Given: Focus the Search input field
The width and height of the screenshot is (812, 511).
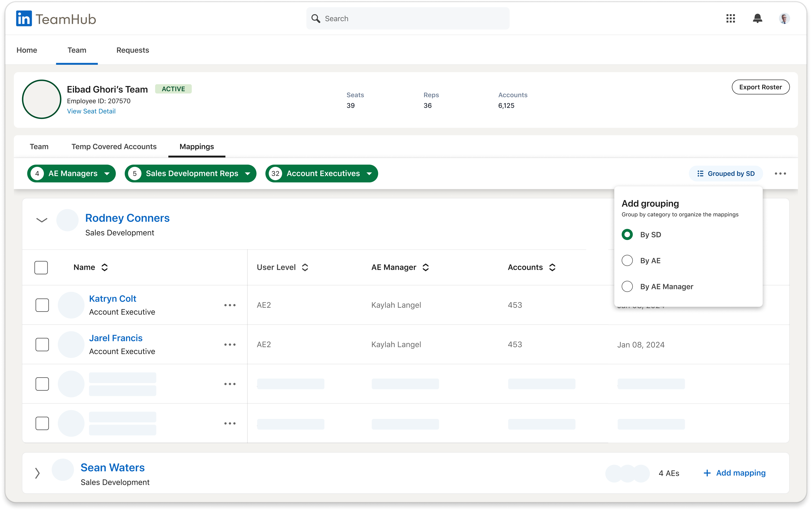Looking at the screenshot, I should (408, 19).
